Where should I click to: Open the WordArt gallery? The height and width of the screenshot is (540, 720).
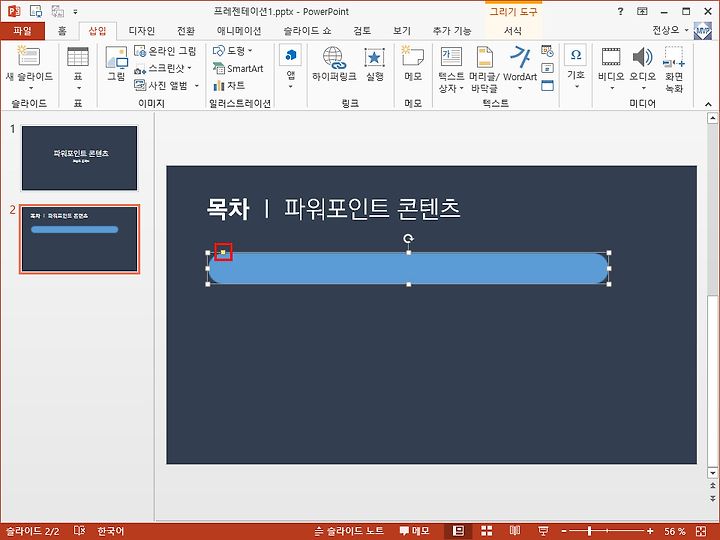520,68
